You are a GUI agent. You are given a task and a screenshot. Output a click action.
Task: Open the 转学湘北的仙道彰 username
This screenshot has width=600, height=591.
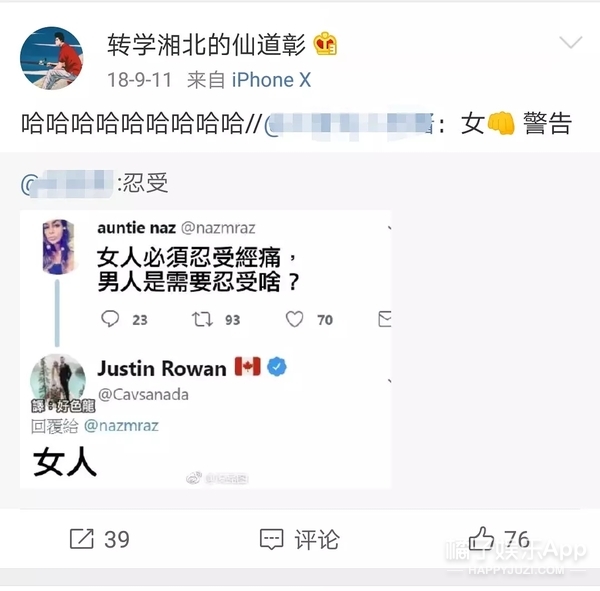(x=206, y=45)
